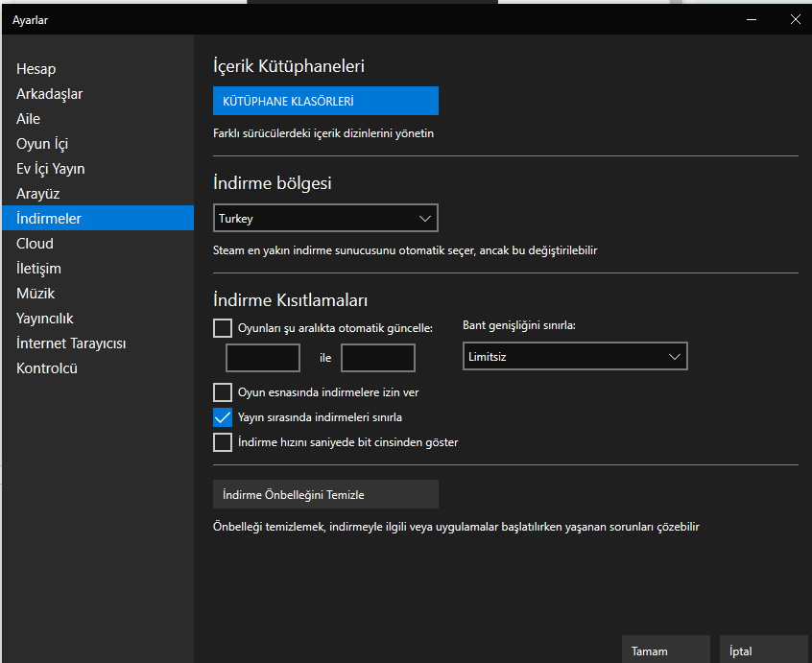Open the Hesap settings section
This screenshot has width=812, height=663.
pos(36,69)
